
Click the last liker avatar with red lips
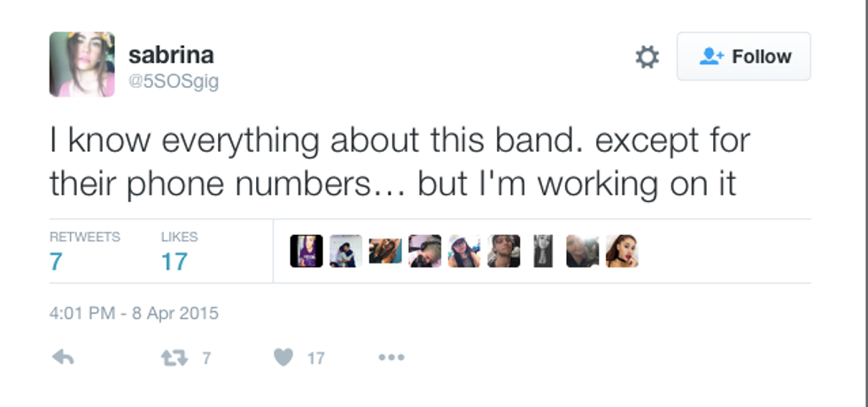(622, 251)
